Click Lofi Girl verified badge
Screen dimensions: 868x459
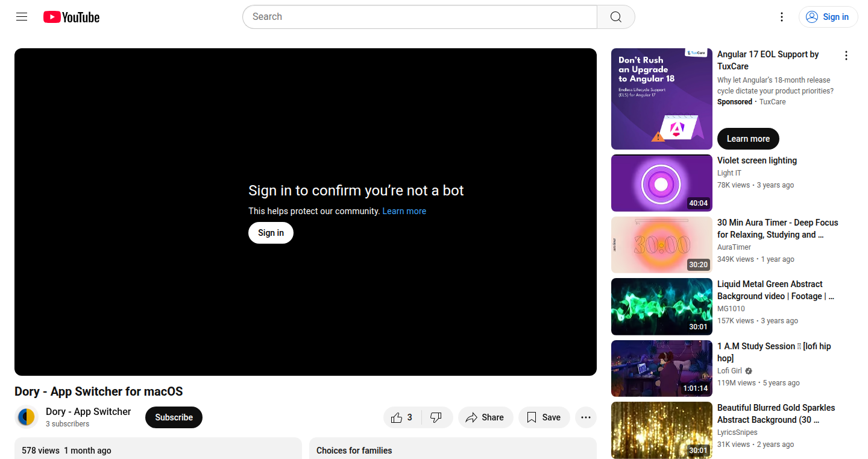[749, 371]
